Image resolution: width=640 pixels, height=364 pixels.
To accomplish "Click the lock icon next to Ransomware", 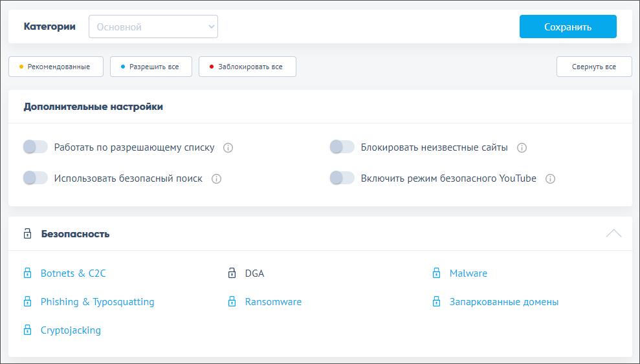I will point(232,302).
